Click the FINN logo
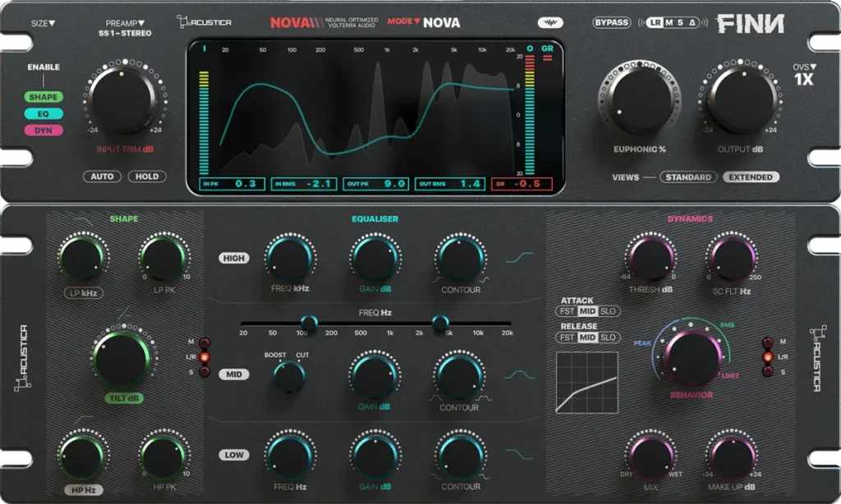The width and height of the screenshot is (841, 504). coord(751,24)
